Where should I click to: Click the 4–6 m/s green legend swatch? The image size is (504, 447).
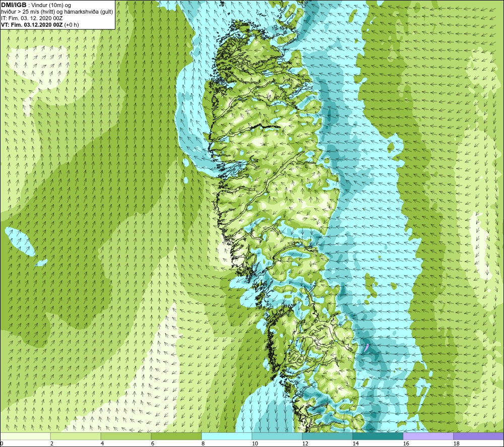[126, 436]
